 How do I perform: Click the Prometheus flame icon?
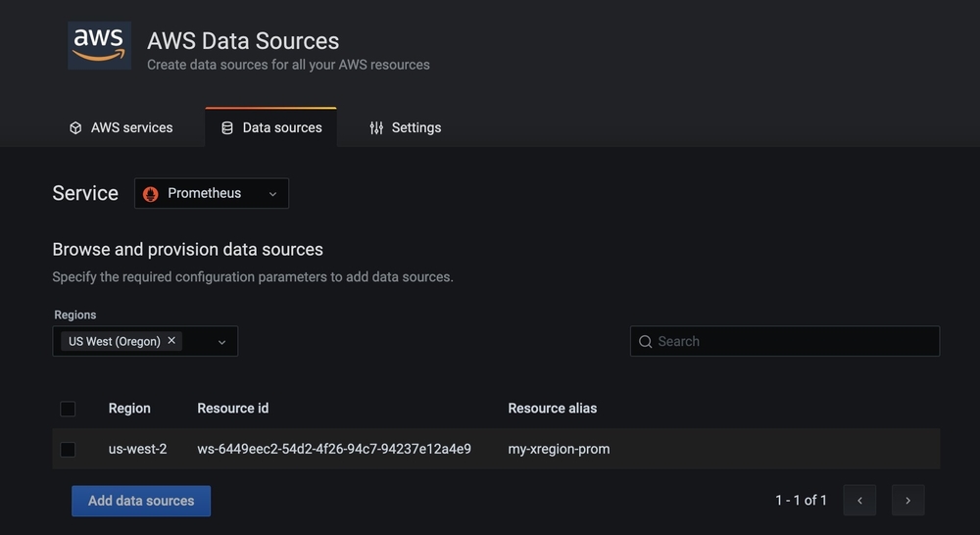(151, 194)
